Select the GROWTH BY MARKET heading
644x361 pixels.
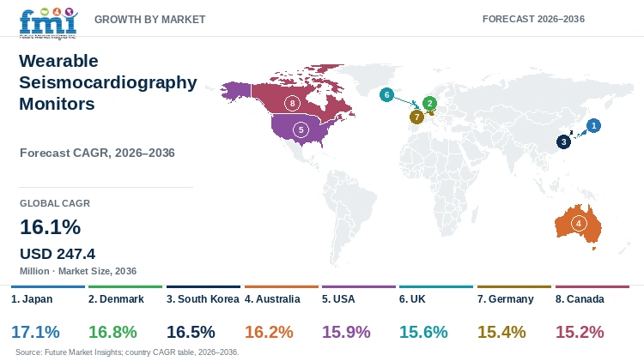[x=150, y=19]
